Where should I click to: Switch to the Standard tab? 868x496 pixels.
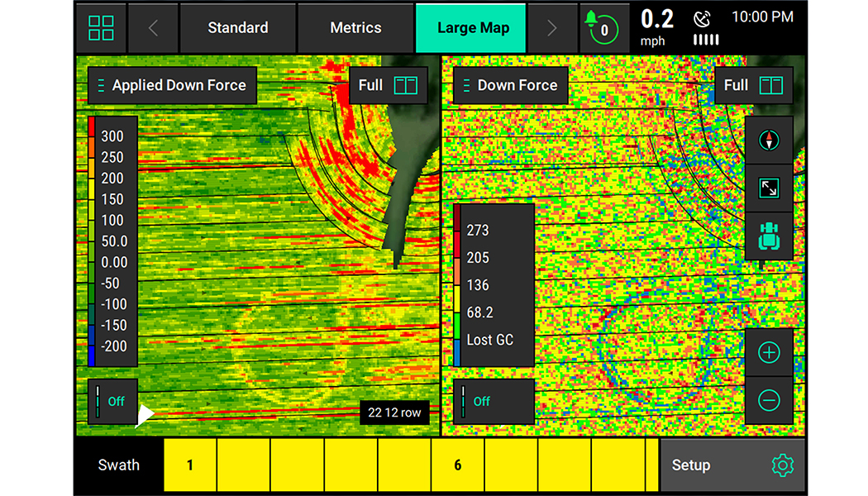[238, 27]
